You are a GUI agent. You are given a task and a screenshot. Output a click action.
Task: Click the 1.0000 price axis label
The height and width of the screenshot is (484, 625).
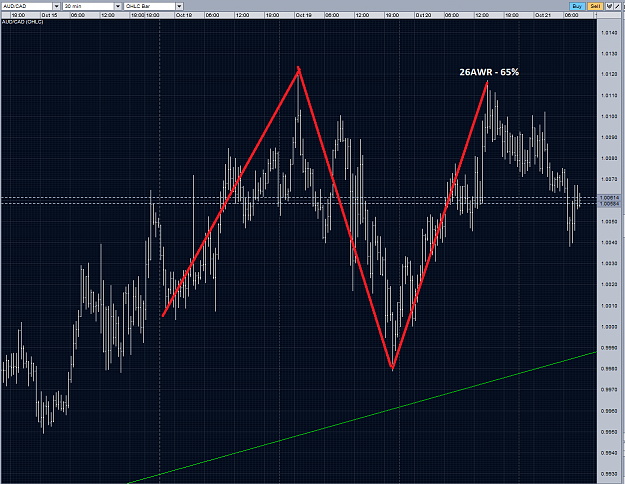[x=609, y=327]
